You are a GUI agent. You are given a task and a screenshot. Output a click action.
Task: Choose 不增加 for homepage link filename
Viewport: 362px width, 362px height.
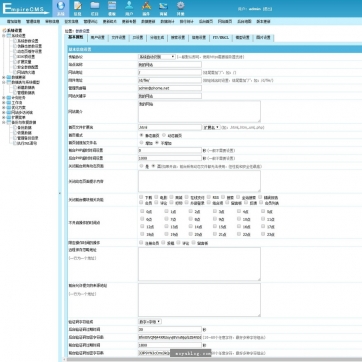point(158,143)
